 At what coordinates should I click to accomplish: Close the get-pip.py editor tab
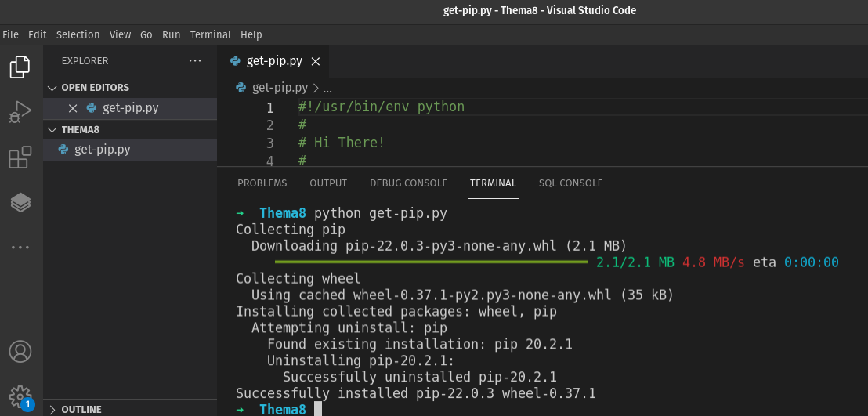tap(316, 61)
